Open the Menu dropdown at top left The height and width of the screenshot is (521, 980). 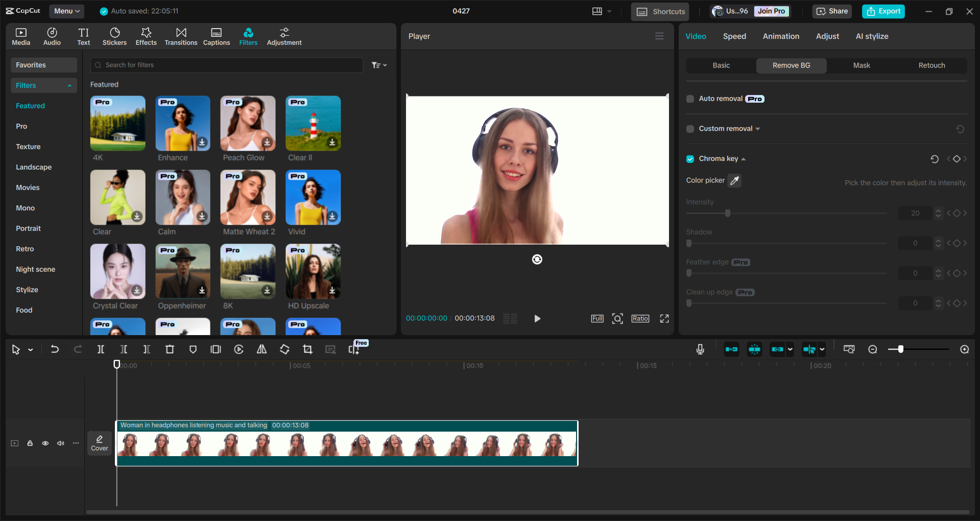coord(66,11)
